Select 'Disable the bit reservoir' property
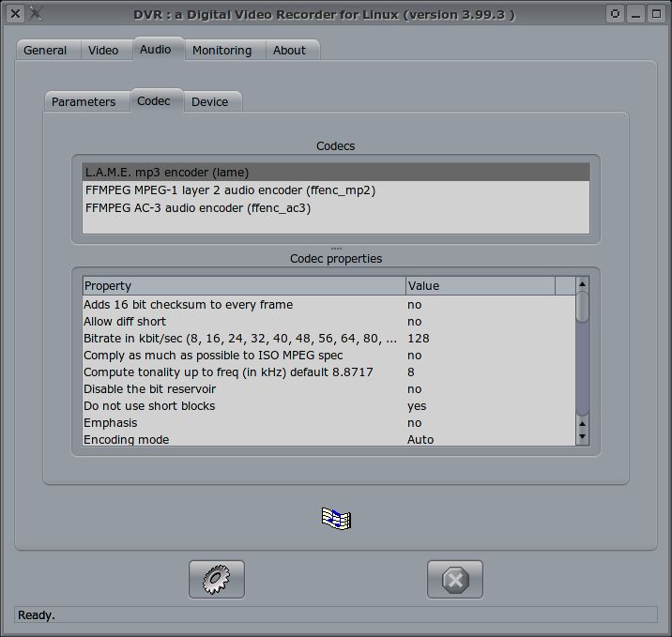Screen dimensions: 672x637 click(x=329, y=389)
